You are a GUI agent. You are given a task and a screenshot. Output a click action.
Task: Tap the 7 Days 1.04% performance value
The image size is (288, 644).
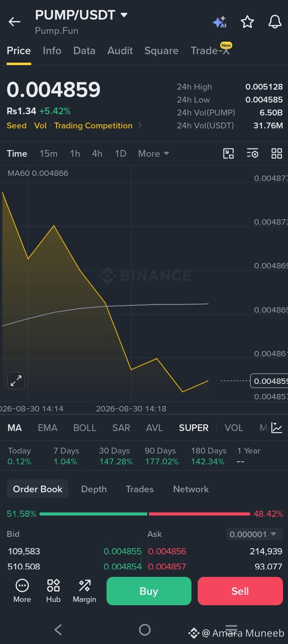(65, 461)
